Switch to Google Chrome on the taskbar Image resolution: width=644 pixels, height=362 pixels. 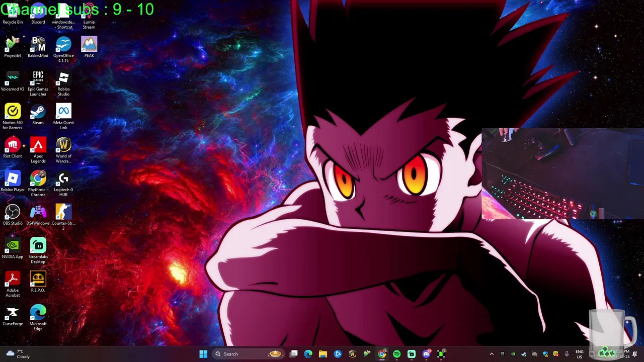click(382, 354)
